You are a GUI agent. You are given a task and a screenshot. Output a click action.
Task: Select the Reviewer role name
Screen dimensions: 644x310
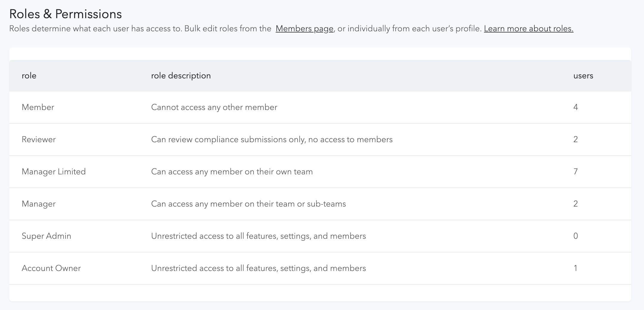(39, 139)
